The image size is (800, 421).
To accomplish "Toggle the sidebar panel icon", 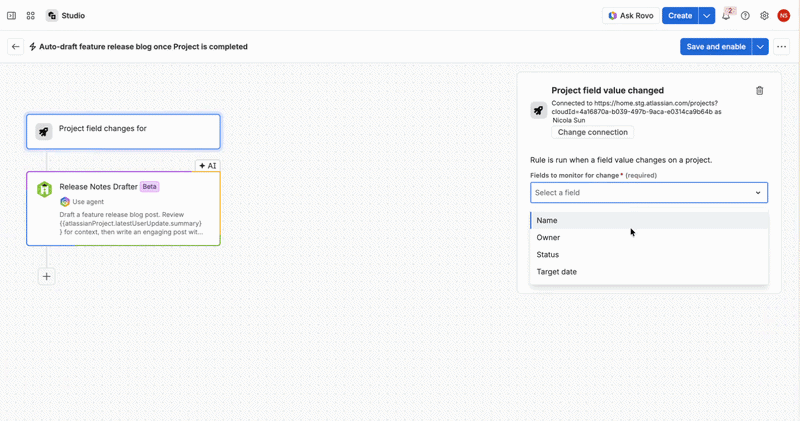I will [x=11, y=16].
